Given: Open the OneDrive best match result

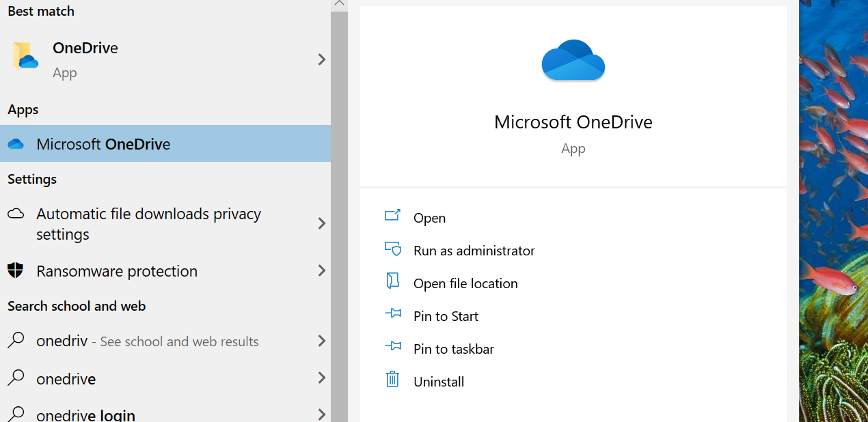Looking at the screenshot, I should point(165,59).
